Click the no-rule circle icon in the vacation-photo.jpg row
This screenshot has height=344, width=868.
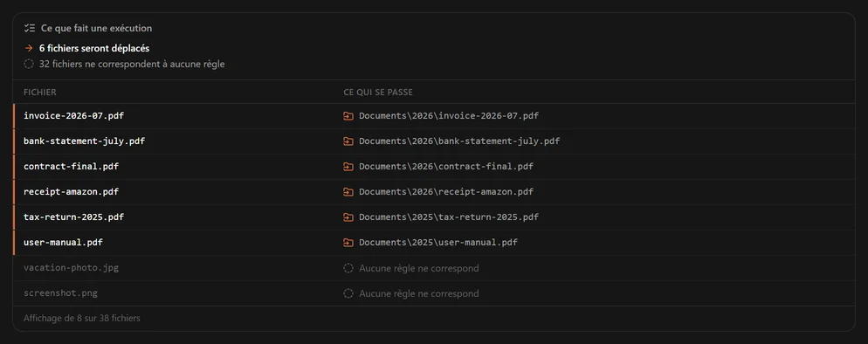point(348,268)
